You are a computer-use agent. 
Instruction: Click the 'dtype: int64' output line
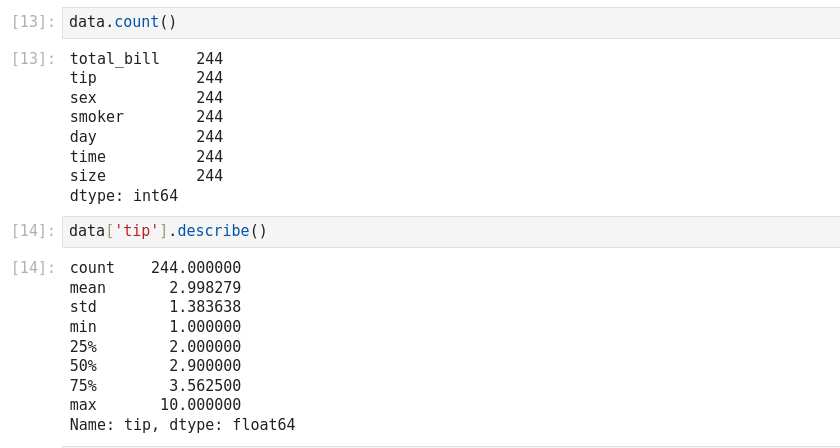(x=123, y=196)
